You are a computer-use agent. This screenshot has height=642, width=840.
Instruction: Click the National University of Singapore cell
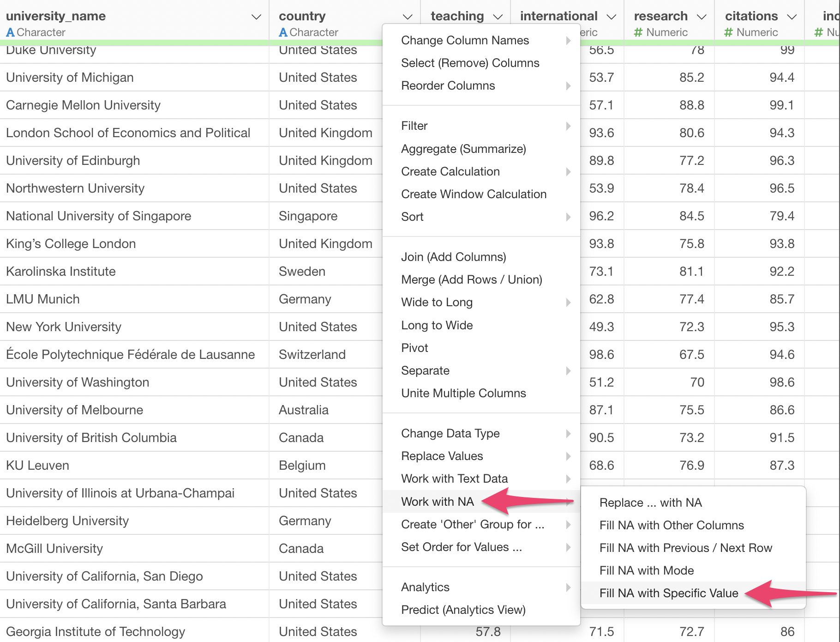[134, 216]
